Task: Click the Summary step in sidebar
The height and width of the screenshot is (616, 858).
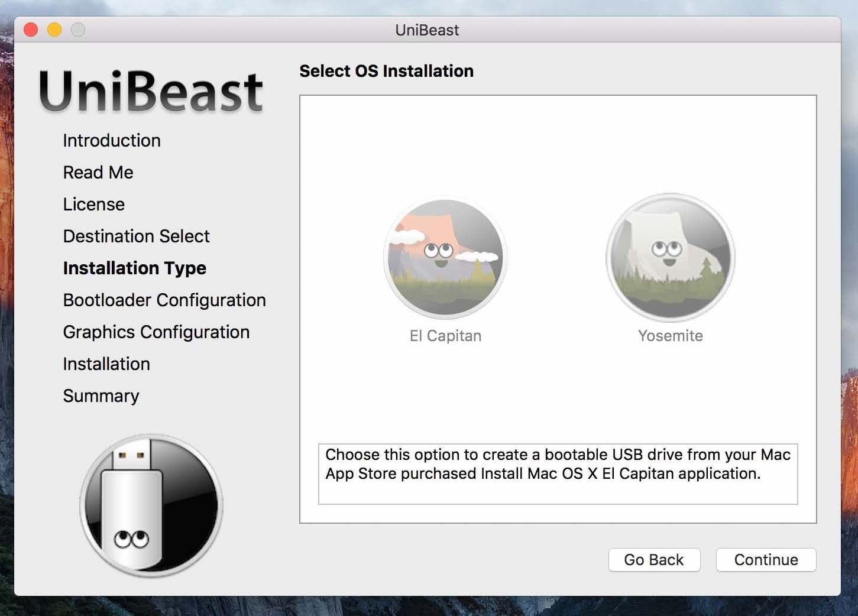Action: click(x=101, y=396)
